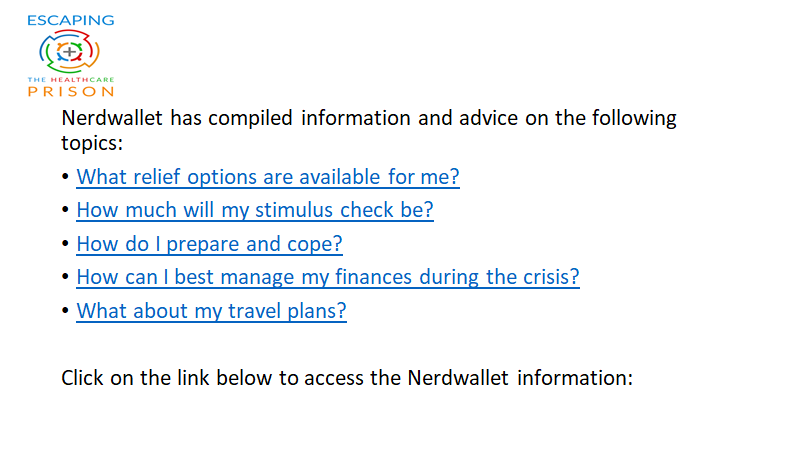
Task: Click the bullet beside the travel plans link
Action: click(x=65, y=311)
